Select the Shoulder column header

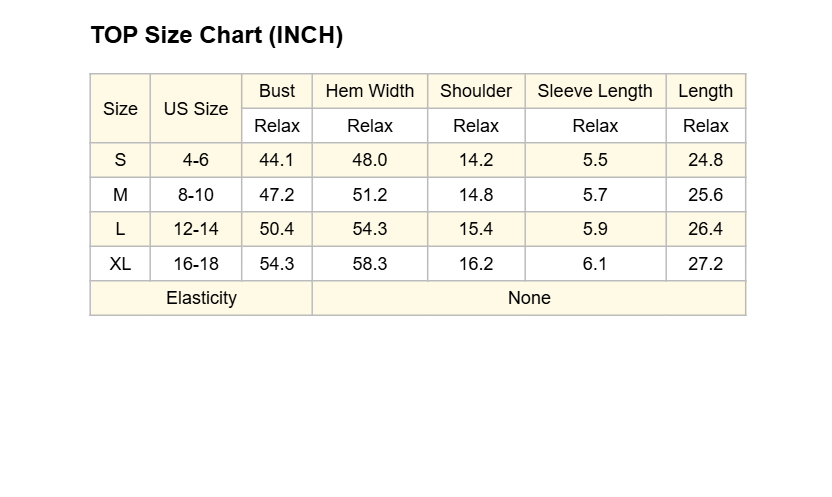point(476,91)
